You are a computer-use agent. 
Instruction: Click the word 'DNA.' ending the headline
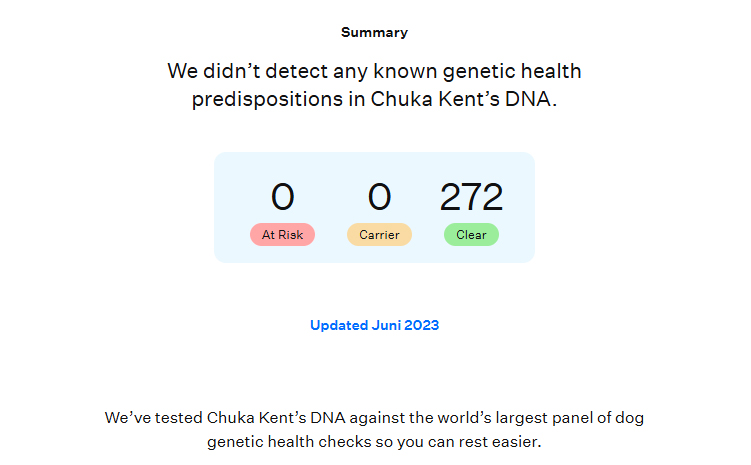531,99
